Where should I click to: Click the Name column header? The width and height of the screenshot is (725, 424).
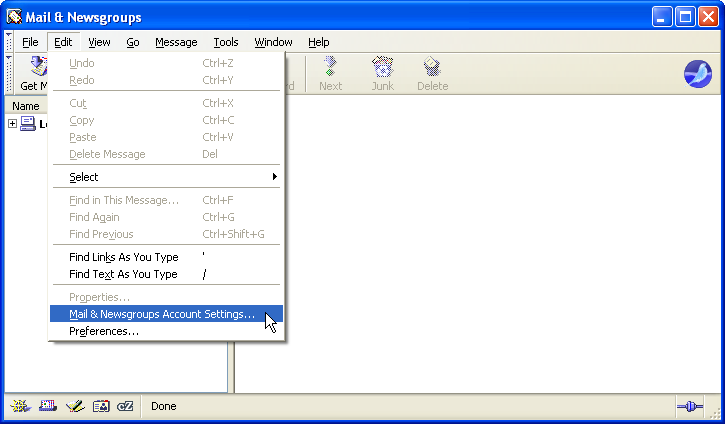(x=26, y=106)
